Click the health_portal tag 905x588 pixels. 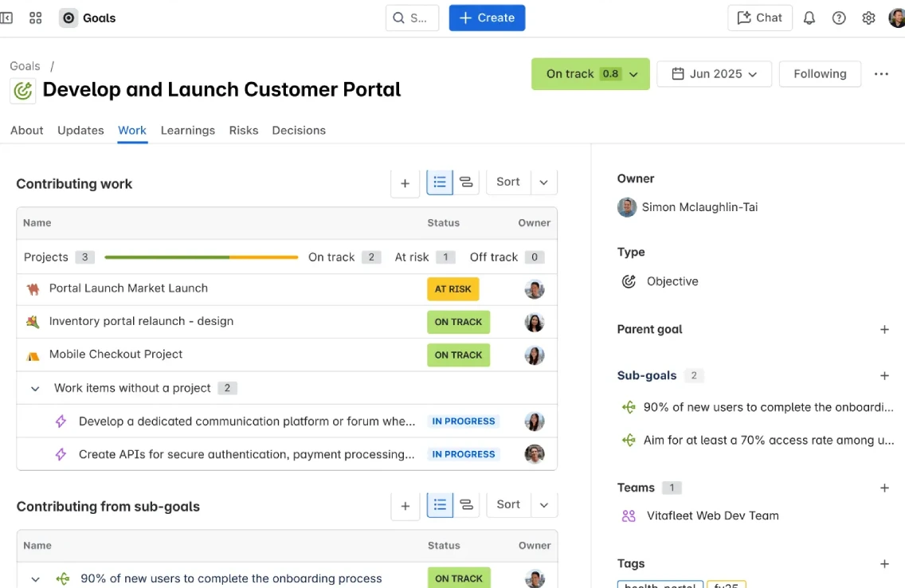660,584
